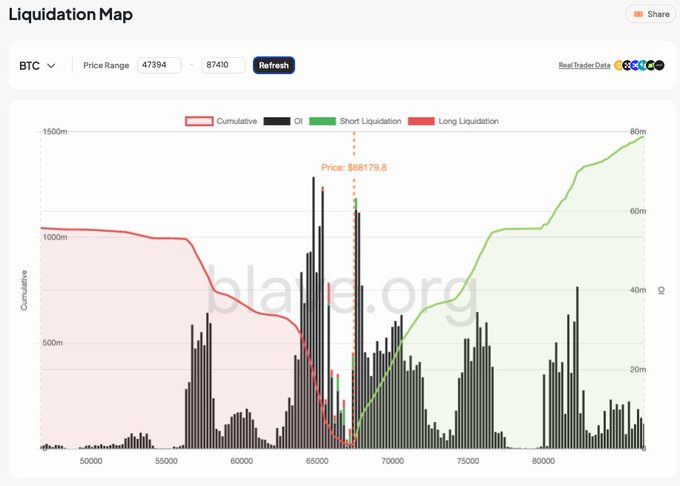This screenshot has height=486, width=680.
Task: Click the 75000 price axis label
Action: [468, 461]
